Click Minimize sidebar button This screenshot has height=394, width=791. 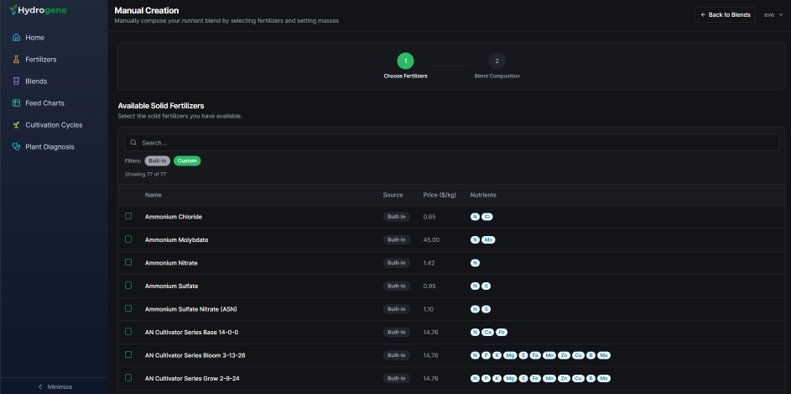point(54,387)
